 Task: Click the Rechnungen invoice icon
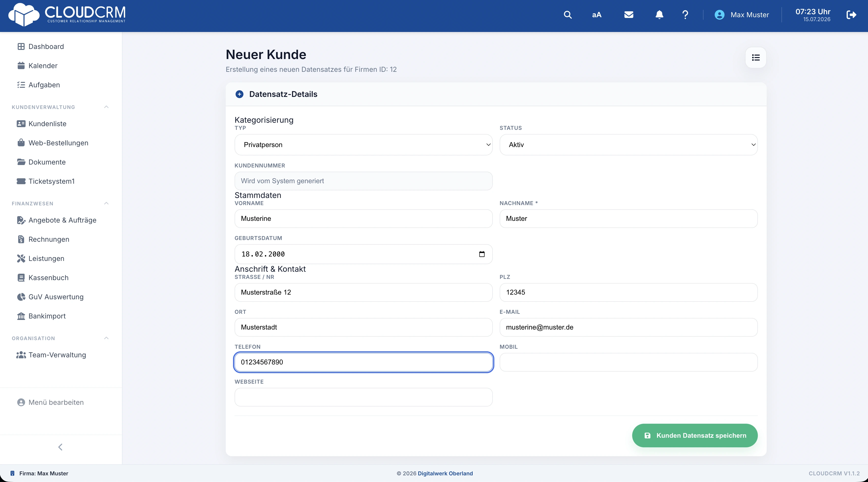(21, 239)
